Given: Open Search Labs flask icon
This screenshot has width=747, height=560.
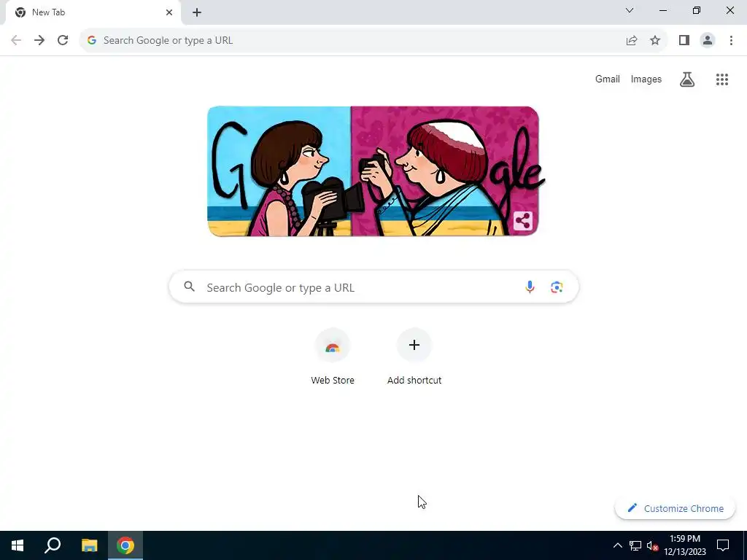Looking at the screenshot, I should 686,79.
